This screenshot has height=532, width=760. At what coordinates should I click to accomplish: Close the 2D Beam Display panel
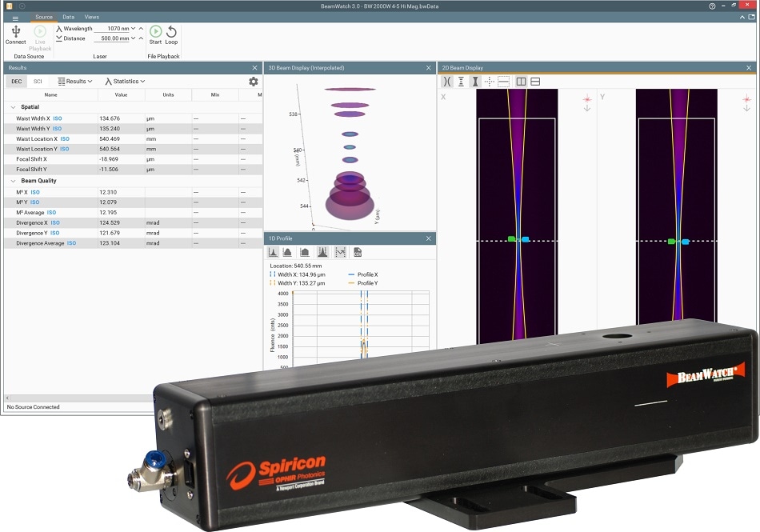tap(749, 68)
